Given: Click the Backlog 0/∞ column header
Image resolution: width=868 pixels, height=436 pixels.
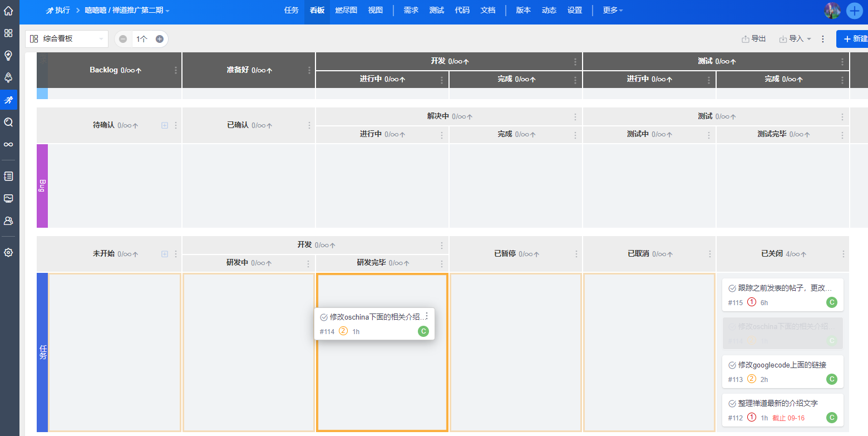Looking at the screenshot, I should [x=116, y=70].
